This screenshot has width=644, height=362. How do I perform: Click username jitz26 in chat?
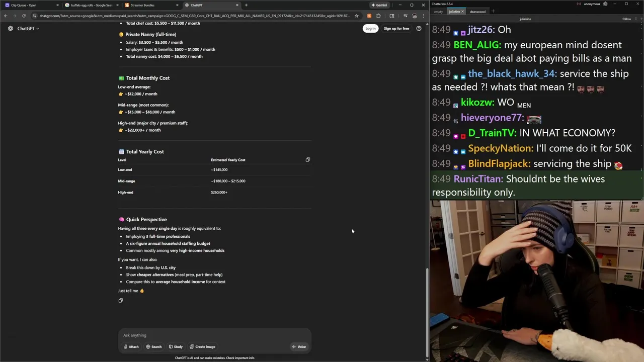coord(482,30)
